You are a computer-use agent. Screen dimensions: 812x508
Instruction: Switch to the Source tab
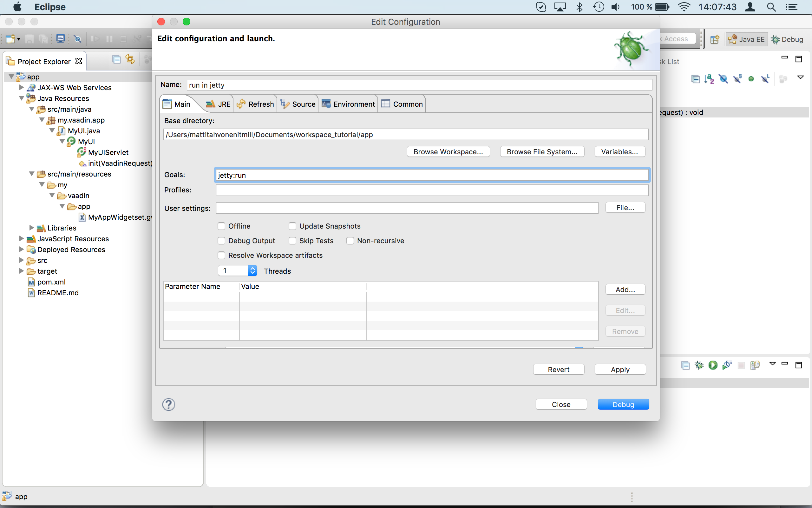click(298, 104)
